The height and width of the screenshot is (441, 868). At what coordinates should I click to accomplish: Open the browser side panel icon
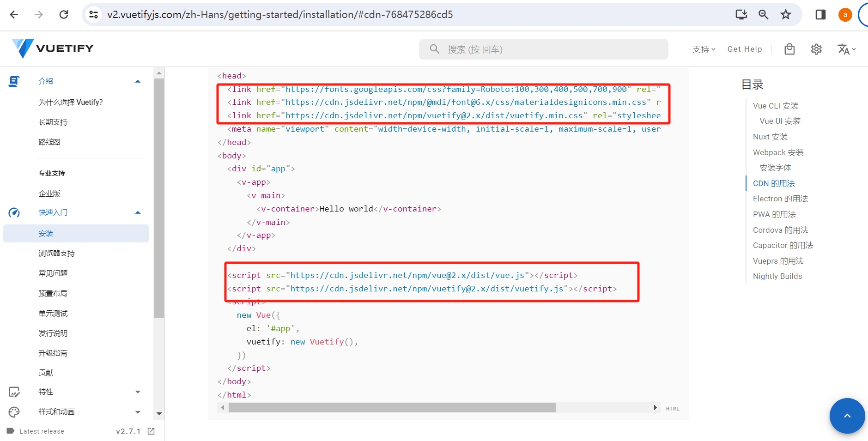coord(820,15)
